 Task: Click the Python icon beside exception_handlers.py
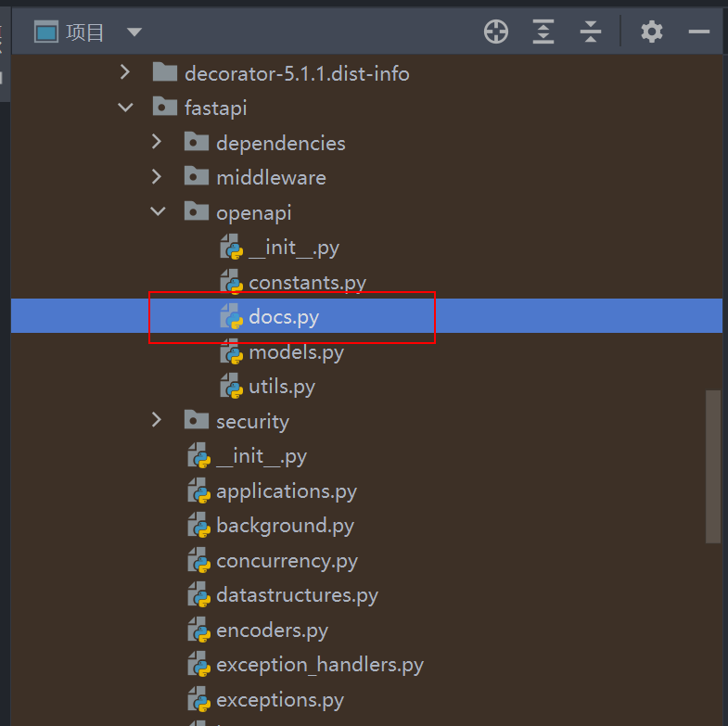pos(199,664)
